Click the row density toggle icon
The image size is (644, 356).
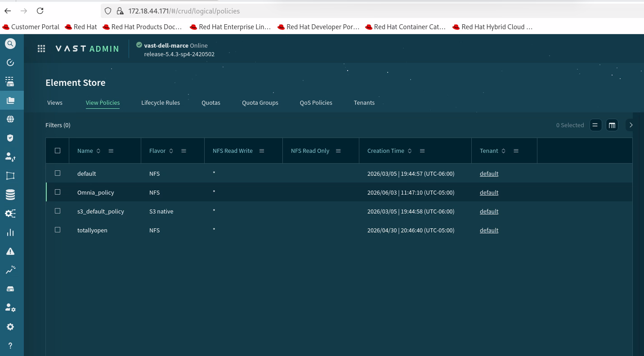(x=595, y=125)
